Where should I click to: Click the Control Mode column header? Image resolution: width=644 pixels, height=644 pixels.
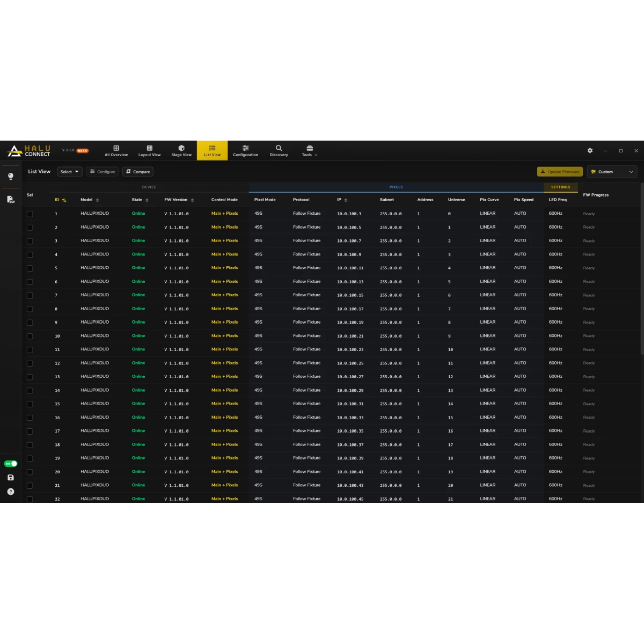tap(224, 200)
